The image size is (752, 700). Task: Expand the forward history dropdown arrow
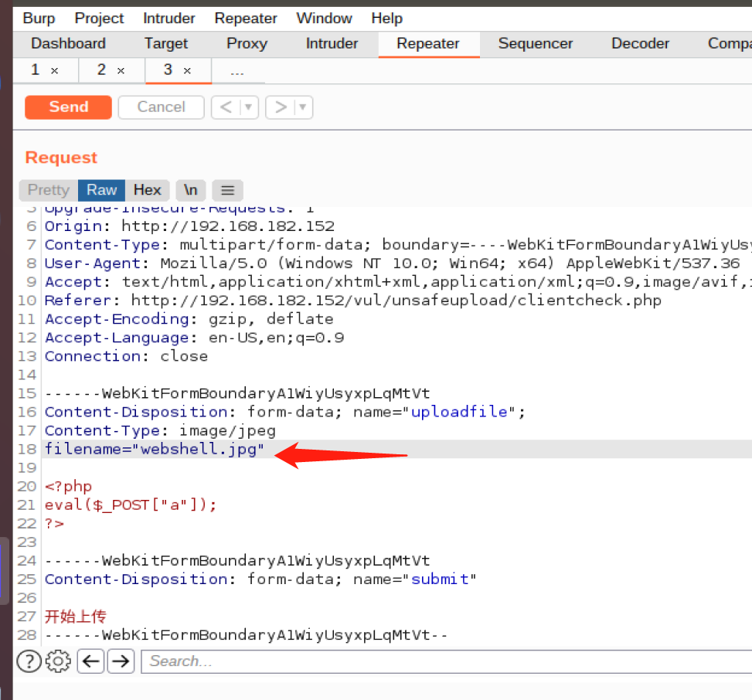303,107
